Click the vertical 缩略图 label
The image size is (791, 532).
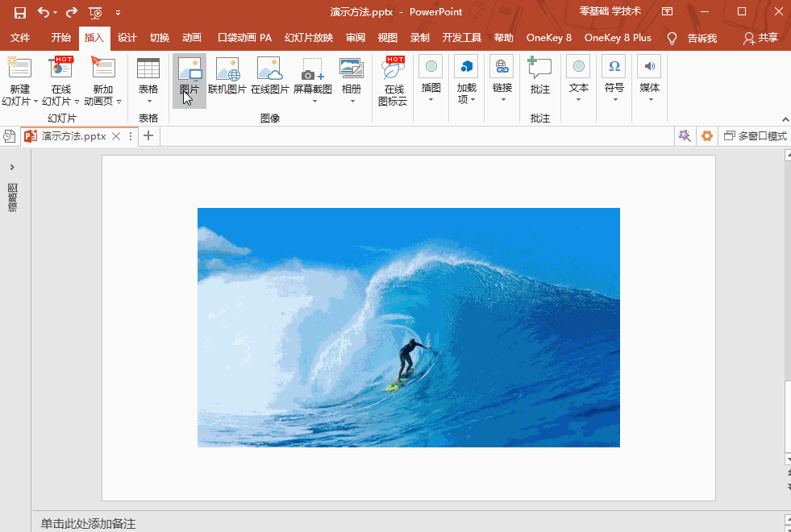click(x=13, y=197)
